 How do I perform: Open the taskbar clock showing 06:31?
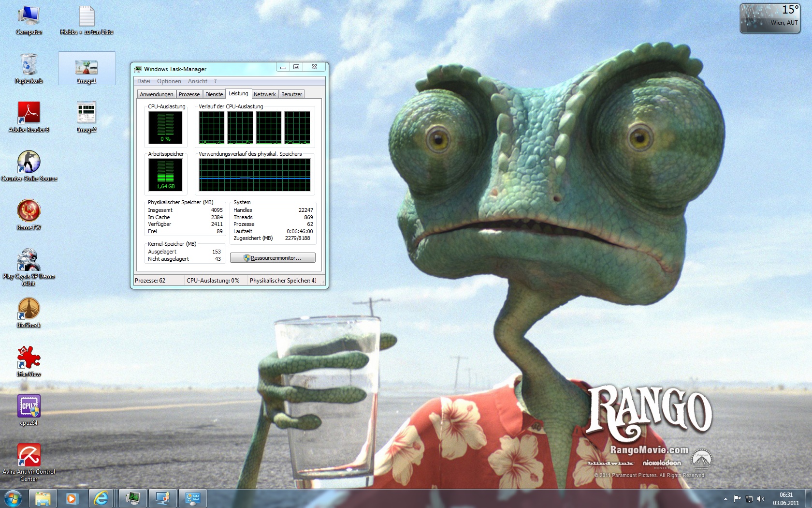click(x=786, y=499)
